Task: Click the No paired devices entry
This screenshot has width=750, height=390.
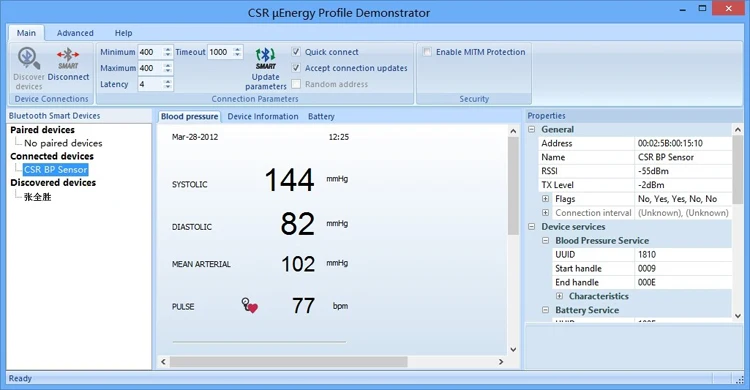Action: pyautogui.click(x=63, y=143)
